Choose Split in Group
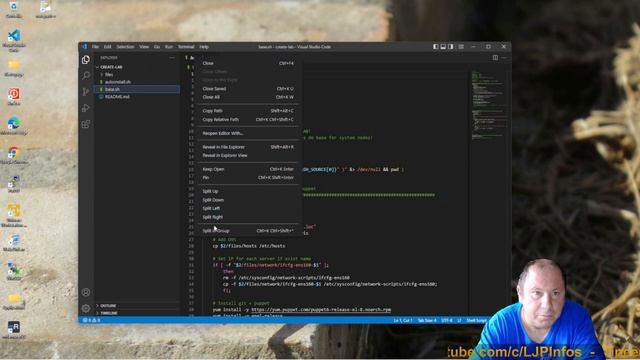 248,231
